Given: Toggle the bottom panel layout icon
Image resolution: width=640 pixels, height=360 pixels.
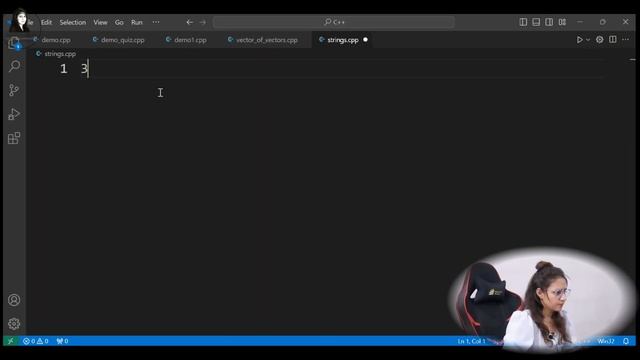Looking at the screenshot, I should click(x=536, y=22).
